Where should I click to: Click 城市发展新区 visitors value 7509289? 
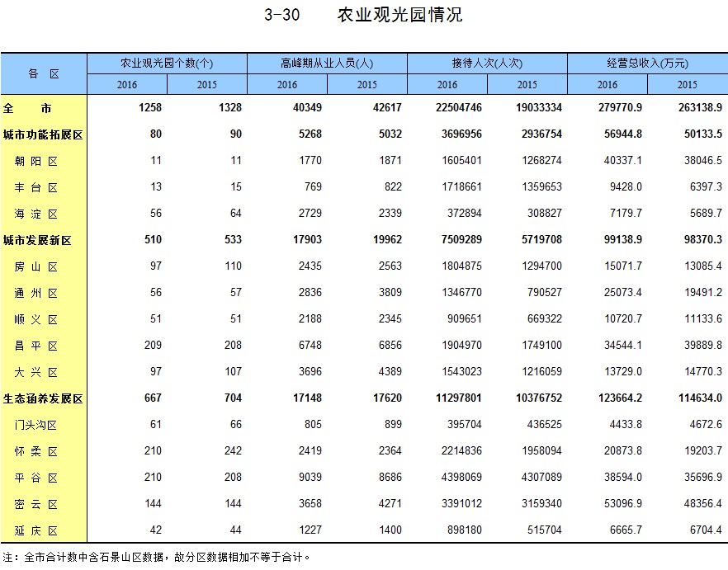(461, 240)
